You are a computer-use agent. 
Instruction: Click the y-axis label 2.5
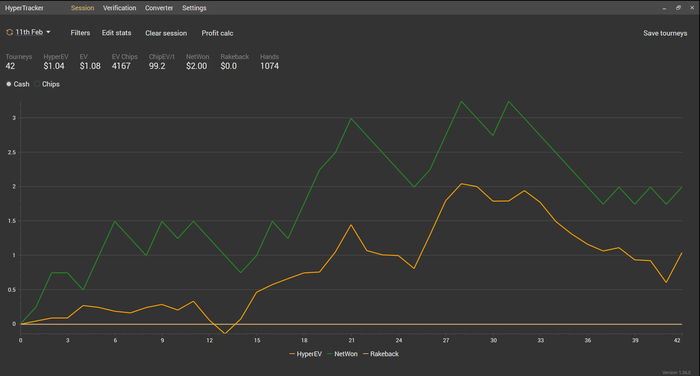(x=12, y=152)
